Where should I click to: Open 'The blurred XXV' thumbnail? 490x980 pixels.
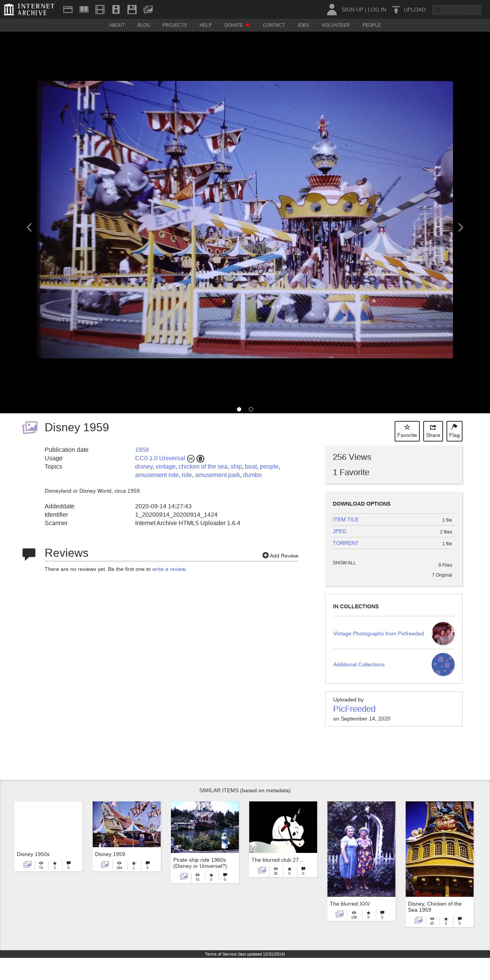tap(361, 849)
